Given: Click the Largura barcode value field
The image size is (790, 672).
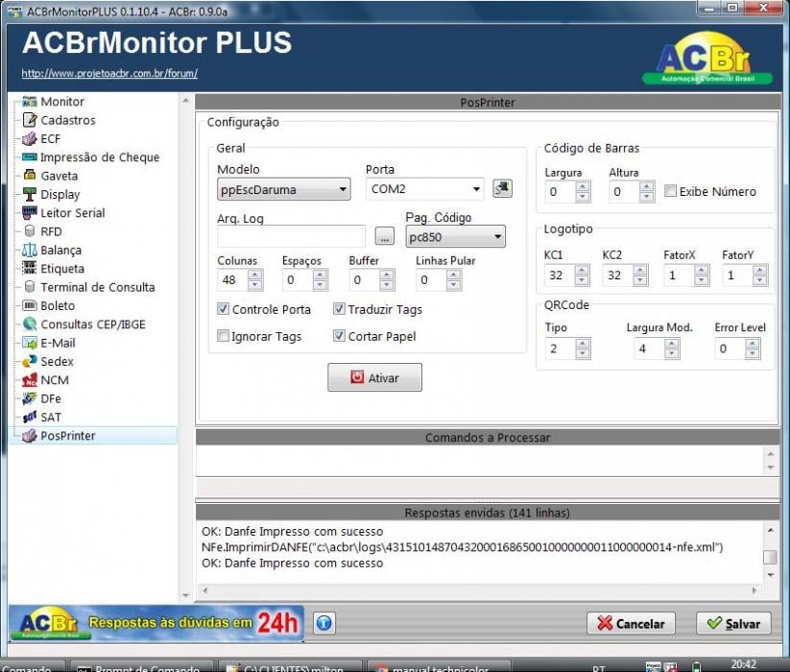Looking at the screenshot, I should (x=561, y=192).
